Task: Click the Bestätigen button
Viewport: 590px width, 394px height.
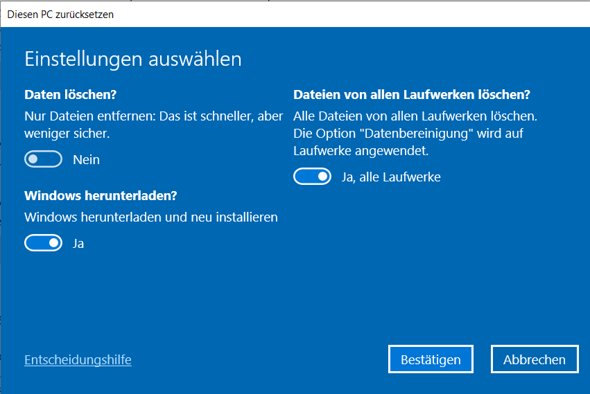Action: pos(430,359)
